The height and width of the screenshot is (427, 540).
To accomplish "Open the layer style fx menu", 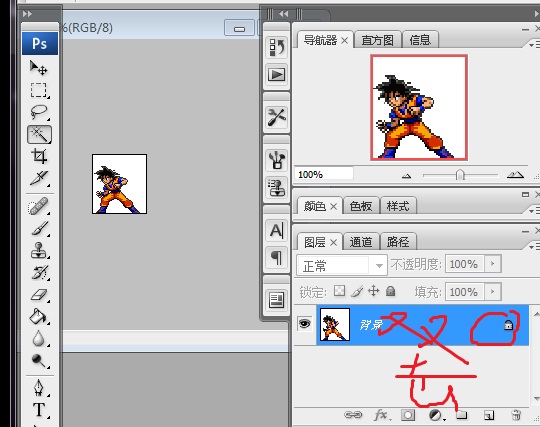I will point(382,415).
